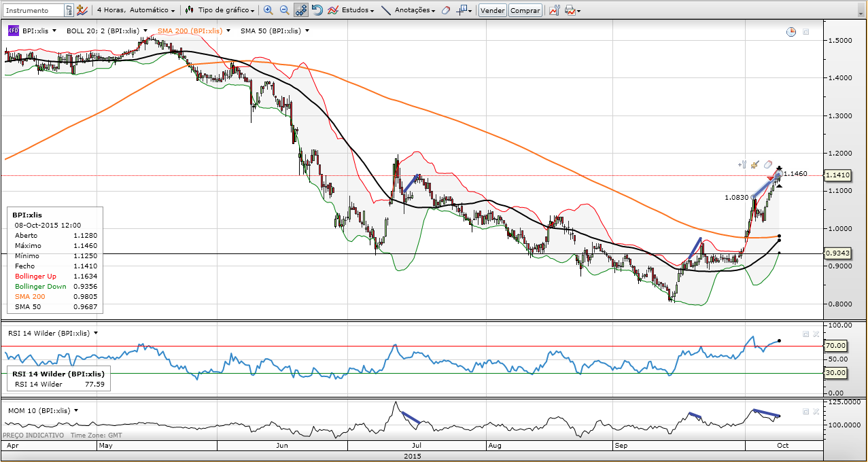Open the SMA 200 (BPI:xlis) dropdown
This screenshot has height=462, width=868.
click(194, 31)
